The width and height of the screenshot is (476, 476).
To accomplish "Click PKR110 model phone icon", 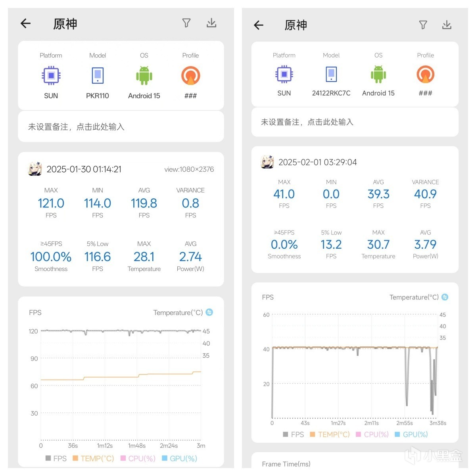I will [x=98, y=75].
